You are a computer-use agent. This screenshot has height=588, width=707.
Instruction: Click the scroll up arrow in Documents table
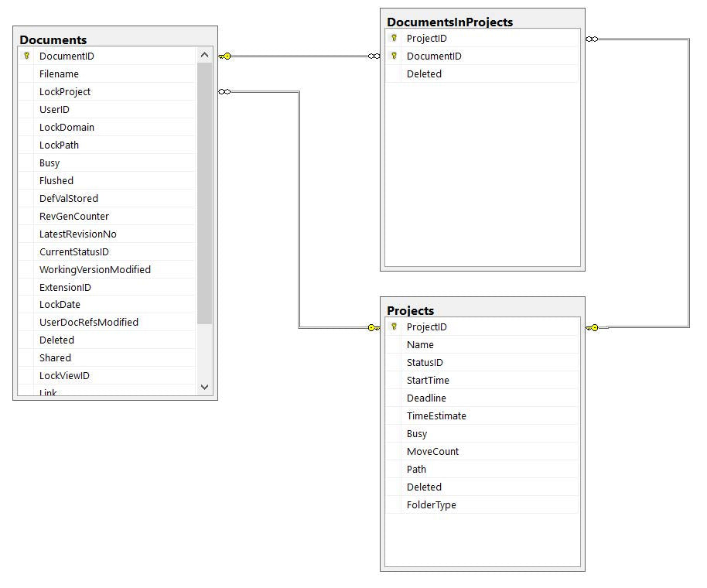pyautogui.click(x=204, y=55)
